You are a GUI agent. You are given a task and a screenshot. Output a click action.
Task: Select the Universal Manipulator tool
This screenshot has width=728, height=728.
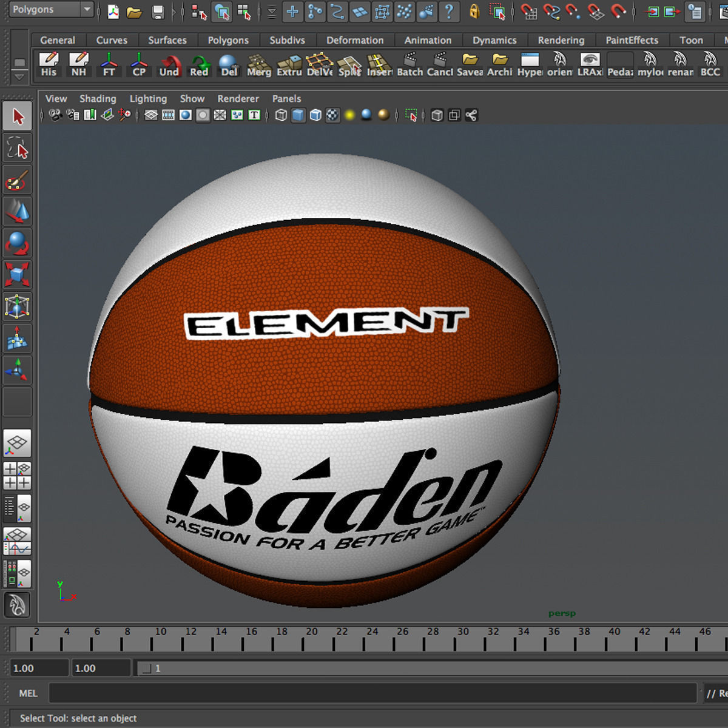tap(18, 306)
